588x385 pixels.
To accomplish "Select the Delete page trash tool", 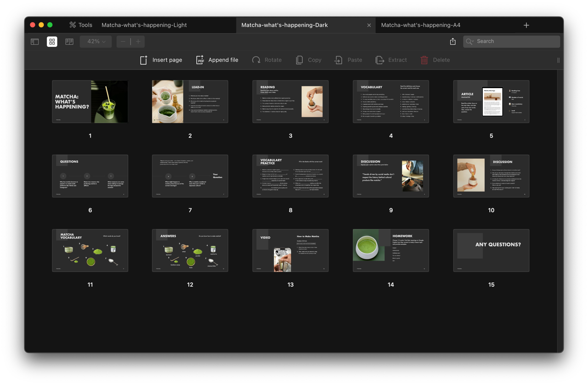I will pos(435,60).
